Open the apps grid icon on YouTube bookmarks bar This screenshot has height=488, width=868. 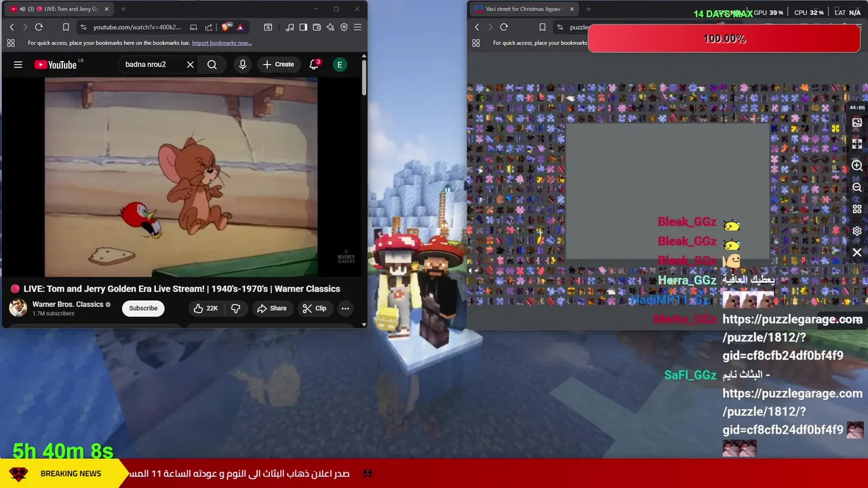[11, 43]
